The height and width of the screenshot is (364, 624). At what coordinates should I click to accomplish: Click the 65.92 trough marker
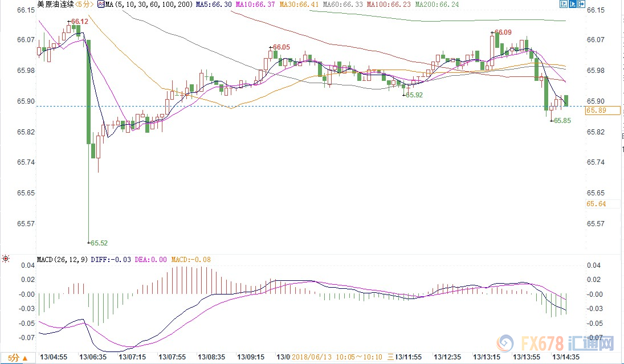pos(414,95)
